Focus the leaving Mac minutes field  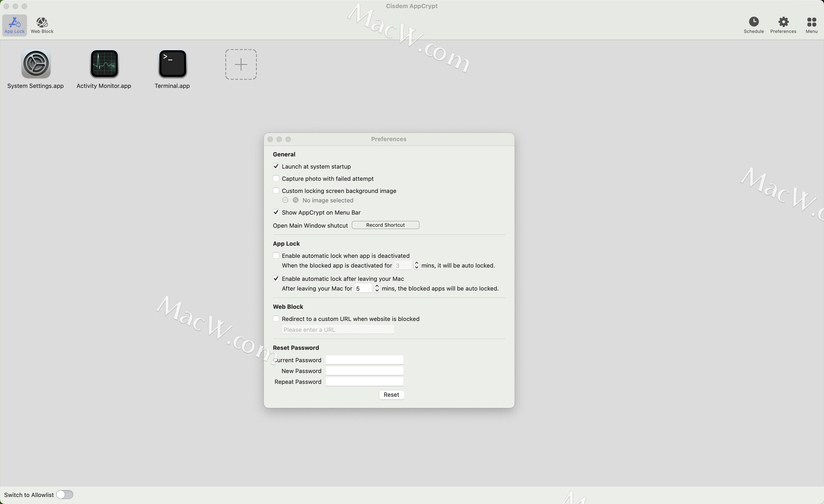(x=363, y=288)
